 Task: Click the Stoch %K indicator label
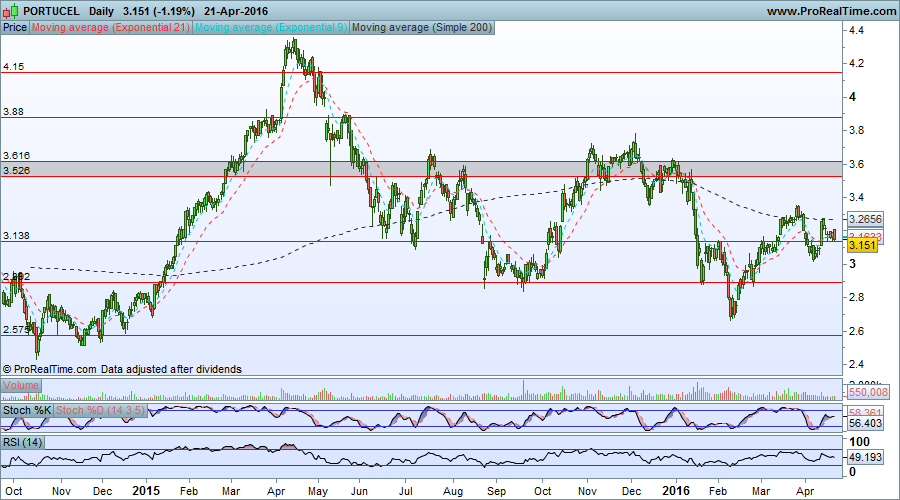[x=27, y=410]
